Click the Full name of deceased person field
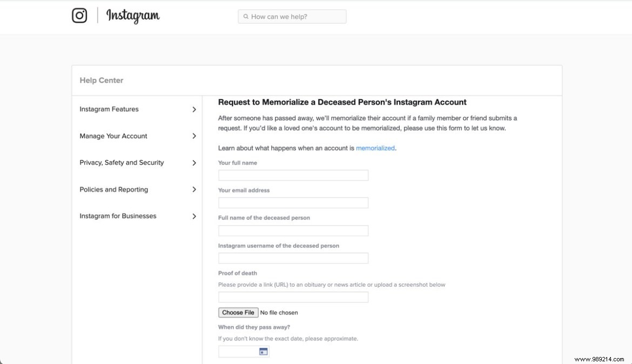Viewport: 632px width, 364px height. 293,230
